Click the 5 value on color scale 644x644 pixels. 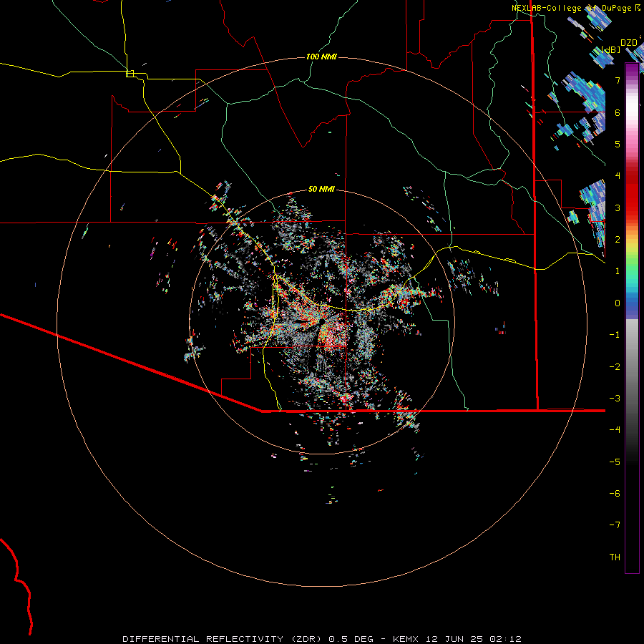[x=618, y=144]
